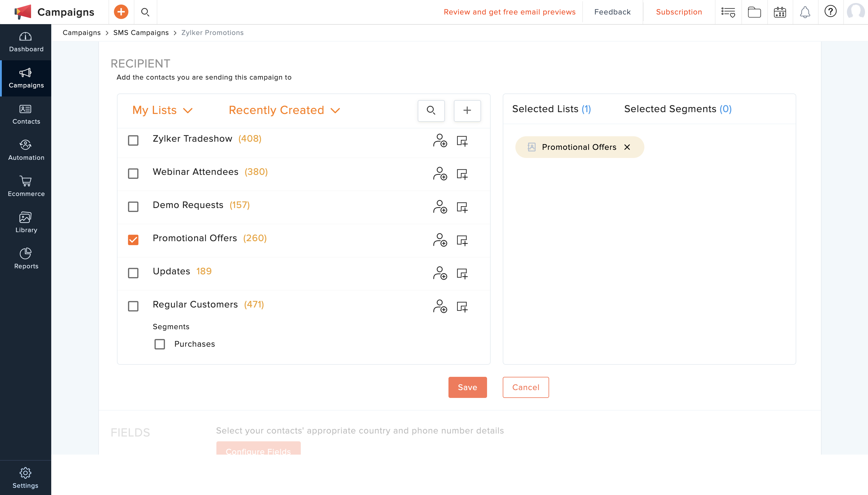868x495 pixels.
Task: Check the Zylker Tradeshow checkbox
Action: (x=133, y=140)
